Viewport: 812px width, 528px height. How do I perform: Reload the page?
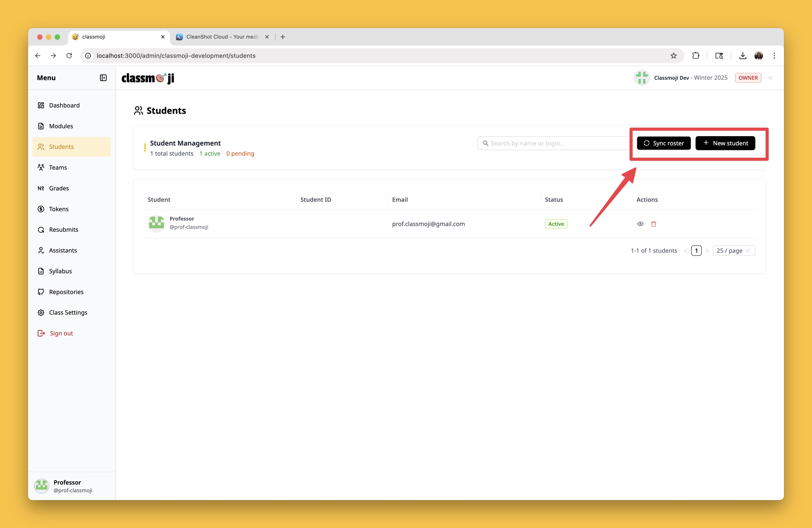pyautogui.click(x=69, y=56)
